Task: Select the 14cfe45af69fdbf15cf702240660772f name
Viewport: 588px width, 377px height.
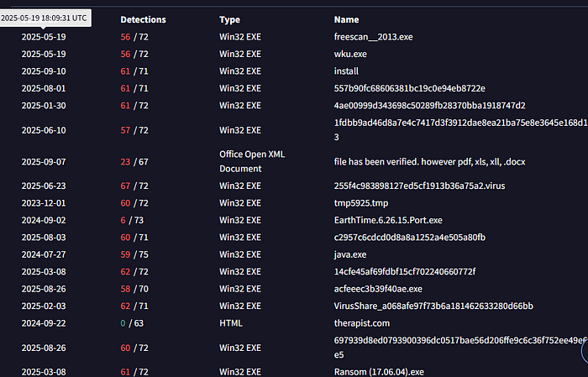Action: click(x=405, y=272)
